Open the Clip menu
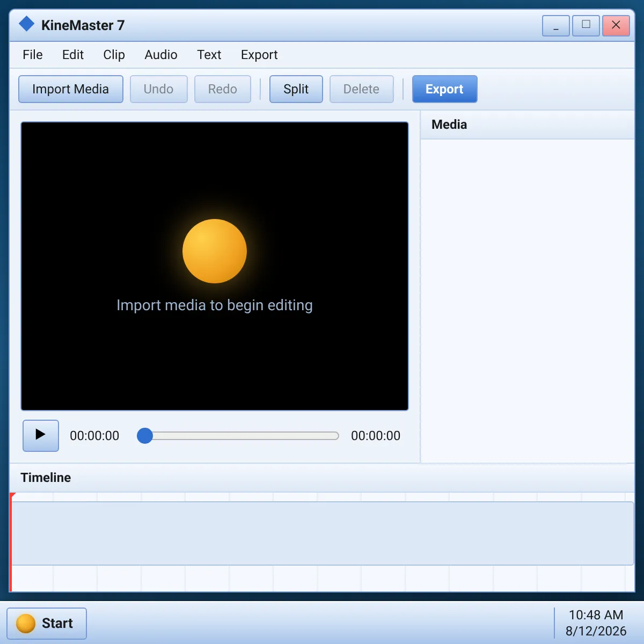Screen dimensions: 644x644 [114, 55]
